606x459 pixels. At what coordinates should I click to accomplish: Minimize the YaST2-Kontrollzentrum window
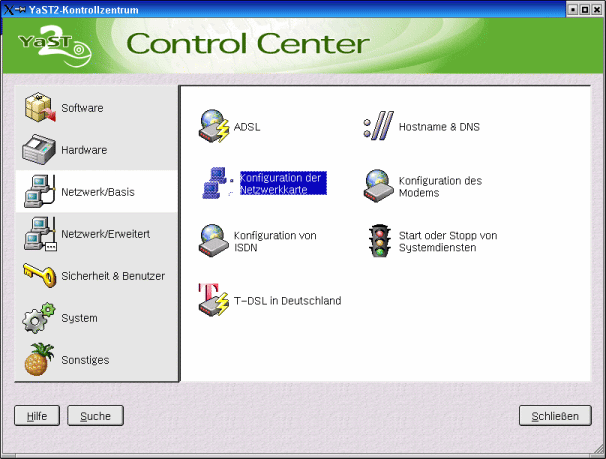(573, 9)
